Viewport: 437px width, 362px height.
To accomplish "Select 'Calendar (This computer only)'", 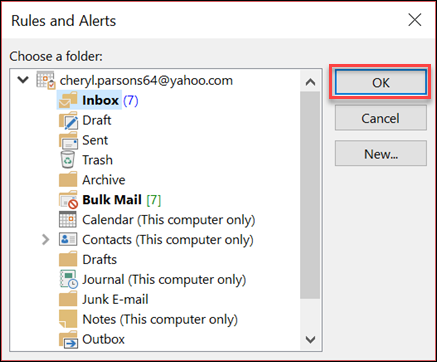I will click(x=169, y=220).
